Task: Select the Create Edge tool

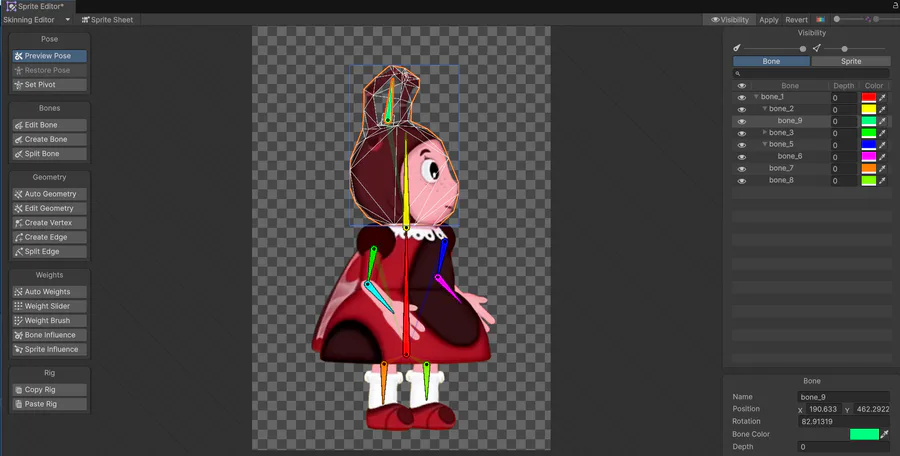Action: (x=49, y=237)
